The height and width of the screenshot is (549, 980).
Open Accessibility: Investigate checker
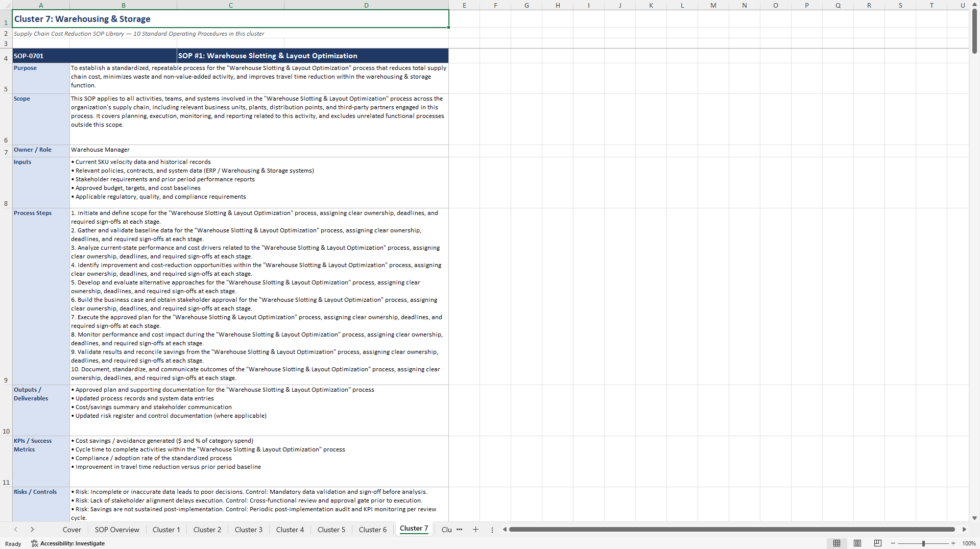click(68, 543)
